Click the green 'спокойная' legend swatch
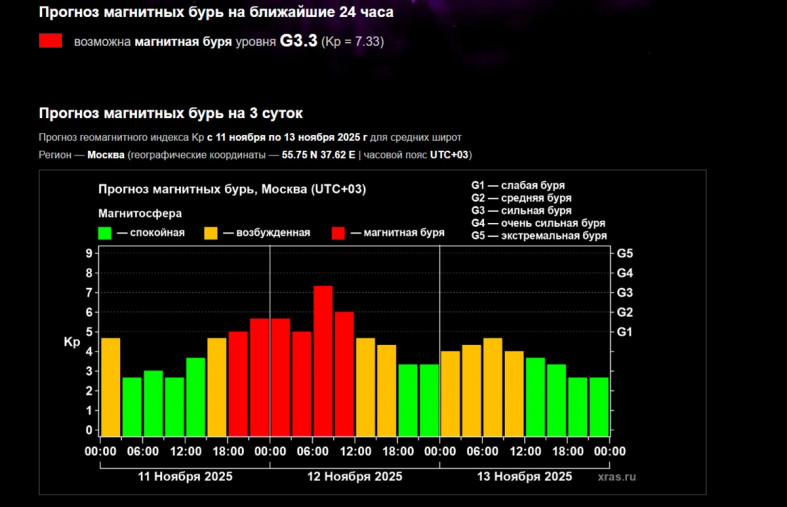The width and height of the screenshot is (787, 507). pos(104,233)
